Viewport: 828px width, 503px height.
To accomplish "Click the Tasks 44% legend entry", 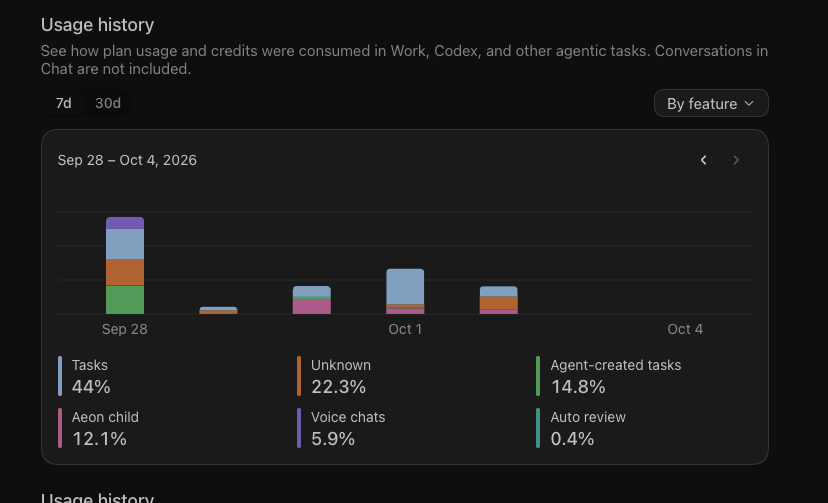I will coord(84,376).
